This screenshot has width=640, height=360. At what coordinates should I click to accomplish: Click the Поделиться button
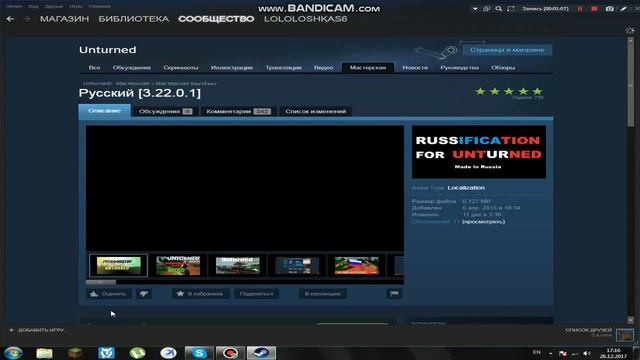pyautogui.click(x=256, y=293)
